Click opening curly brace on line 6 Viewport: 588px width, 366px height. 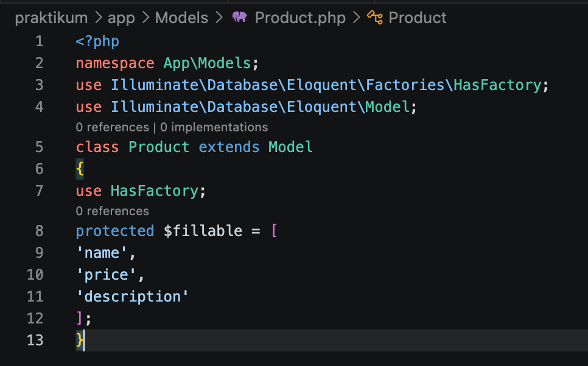tap(80, 169)
